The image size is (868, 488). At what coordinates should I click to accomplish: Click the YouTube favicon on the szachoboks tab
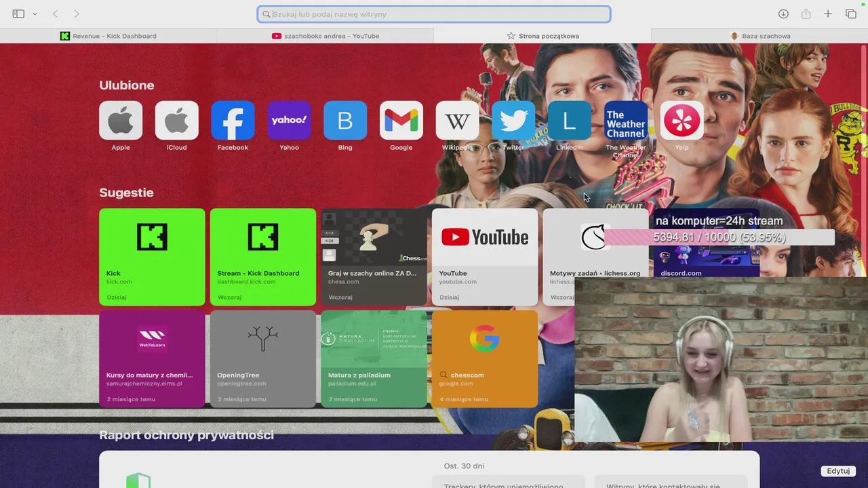277,36
